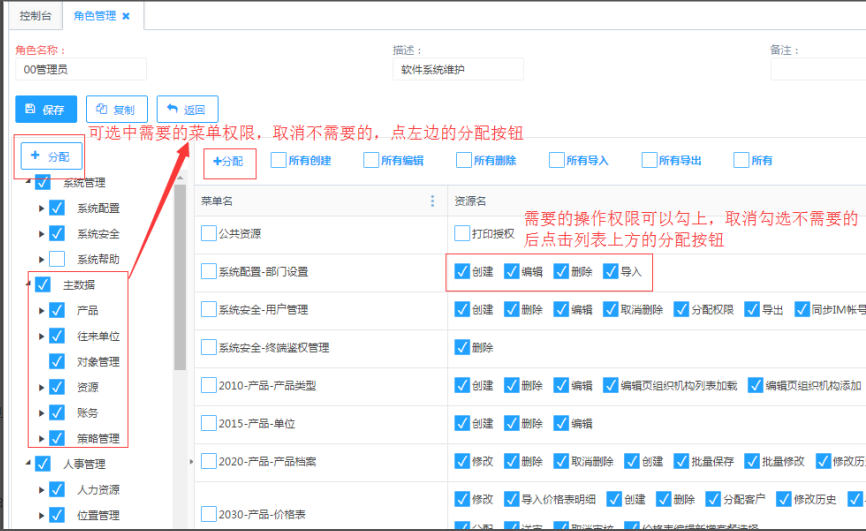The width and height of the screenshot is (866, 531).
Task: Click the left panel 分配 button
Action: pyautogui.click(x=51, y=156)
